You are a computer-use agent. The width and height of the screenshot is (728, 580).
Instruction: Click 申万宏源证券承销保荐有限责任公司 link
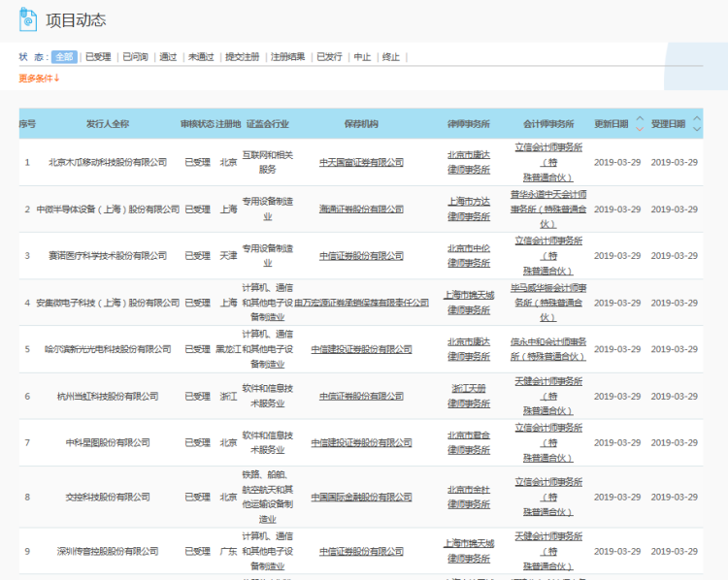pos(361,303)
